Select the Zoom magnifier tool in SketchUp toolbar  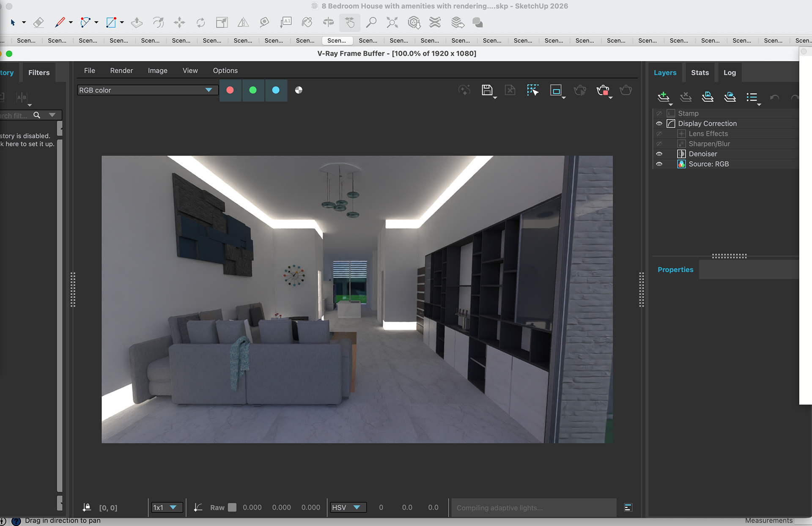click(371, 22)
